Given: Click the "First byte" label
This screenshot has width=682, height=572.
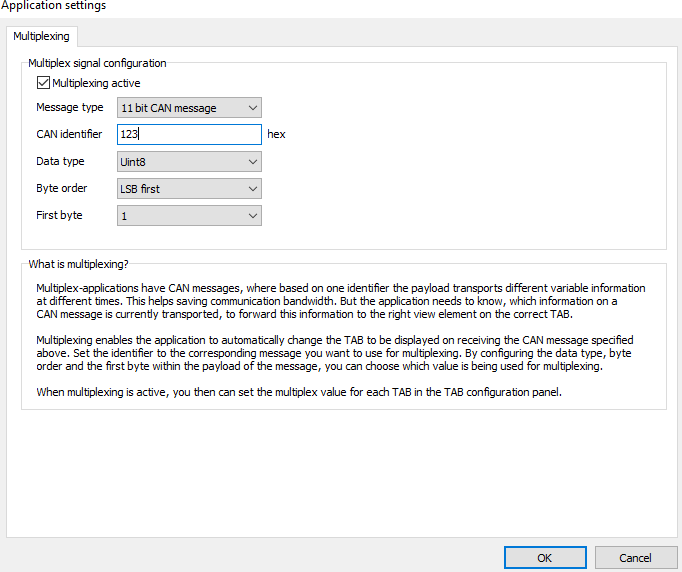Looking at the screenshot, I should point(59,215).
